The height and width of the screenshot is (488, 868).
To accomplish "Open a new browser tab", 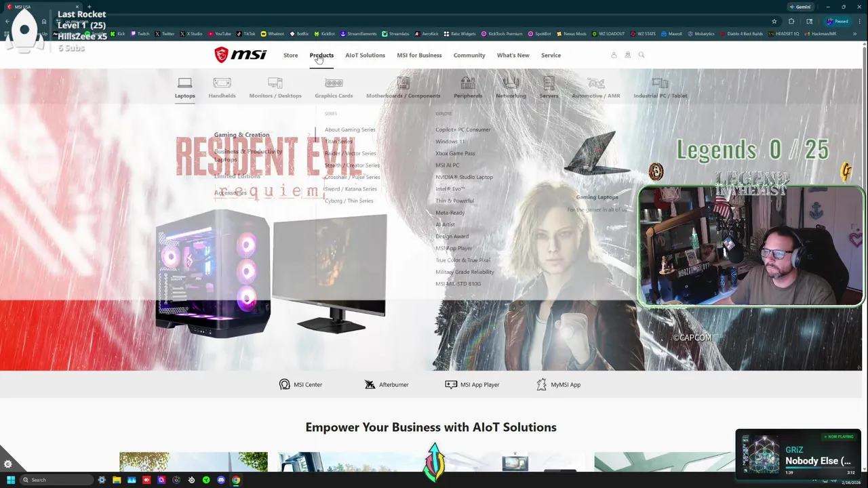I will [89, 7].
